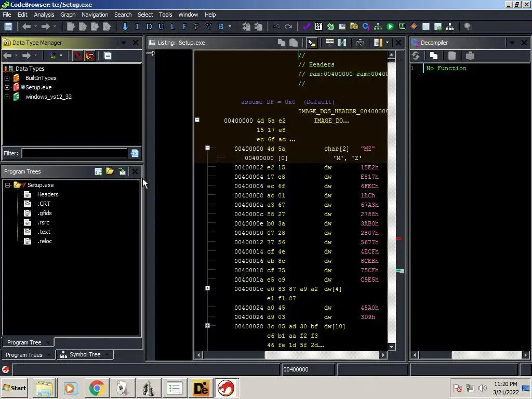The height and width of the screenshot is (399, 532).
Task: Open the function call tree hierarchy icon
Action: [x=450, y=26]
